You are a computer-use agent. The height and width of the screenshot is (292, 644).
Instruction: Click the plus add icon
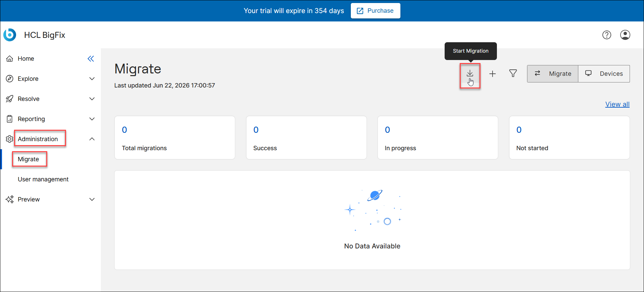pos(492,74)
